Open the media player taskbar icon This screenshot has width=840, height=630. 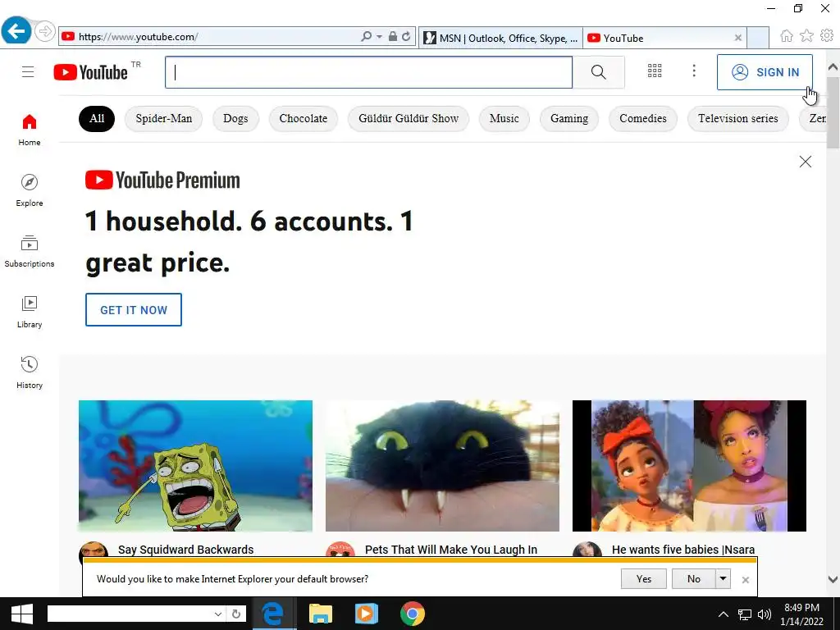click(x=367, y=614)
